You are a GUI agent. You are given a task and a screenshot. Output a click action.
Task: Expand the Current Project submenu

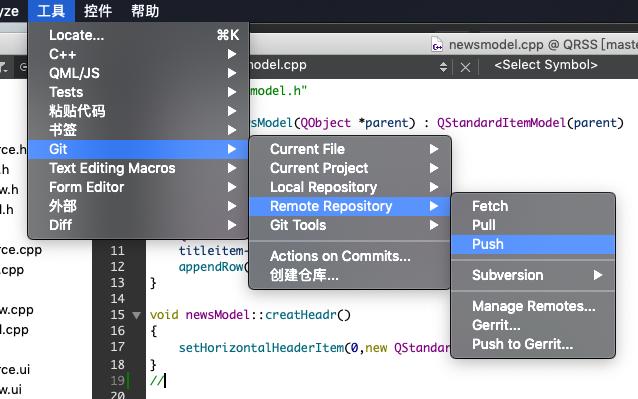point(350,168)
